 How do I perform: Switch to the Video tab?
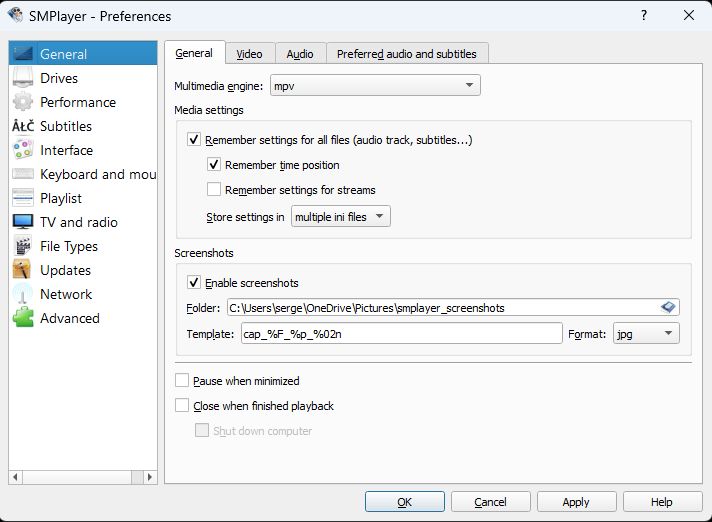[x=249, y=54]
